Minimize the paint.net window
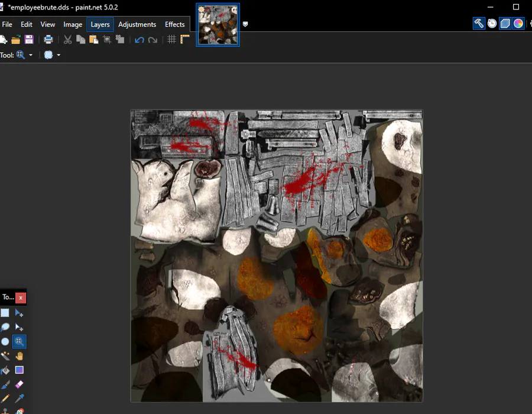 point(490,7)
